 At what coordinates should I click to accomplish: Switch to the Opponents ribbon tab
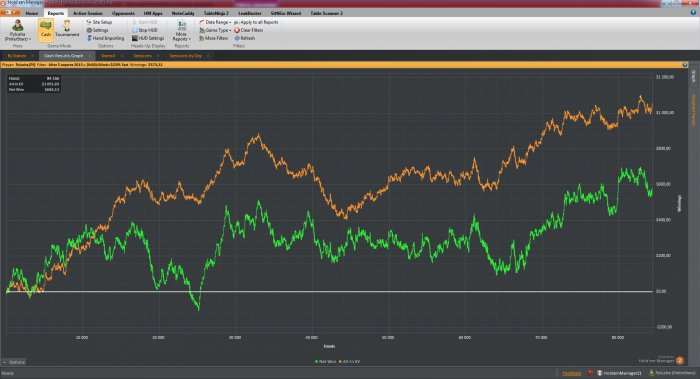(123, 13)
